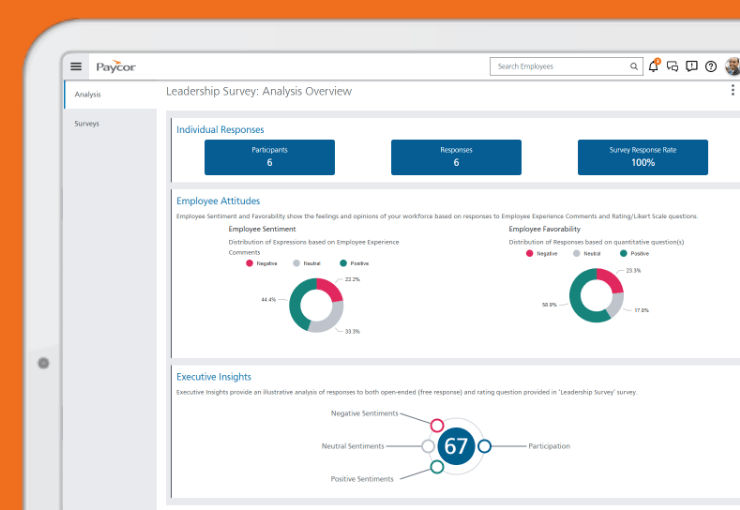Click the central 67 score circle
This screenshot has width=740, height=510.
click(x=456, y=446)
